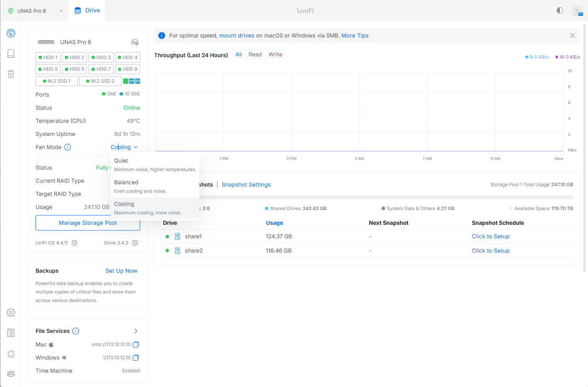This screenshot has width=588, height=387.
Task: Select Quiet fan mode option
Action: point(155,165)
